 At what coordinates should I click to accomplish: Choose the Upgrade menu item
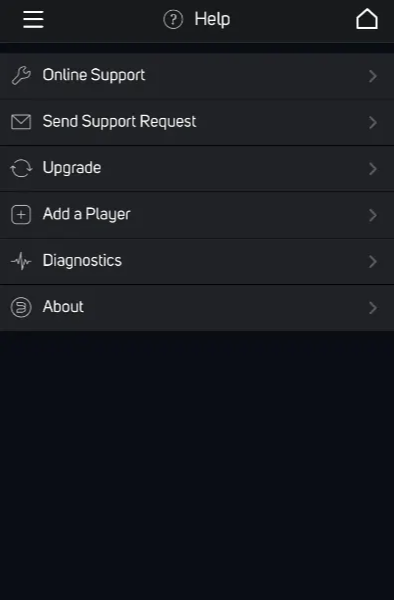(197, 169)
